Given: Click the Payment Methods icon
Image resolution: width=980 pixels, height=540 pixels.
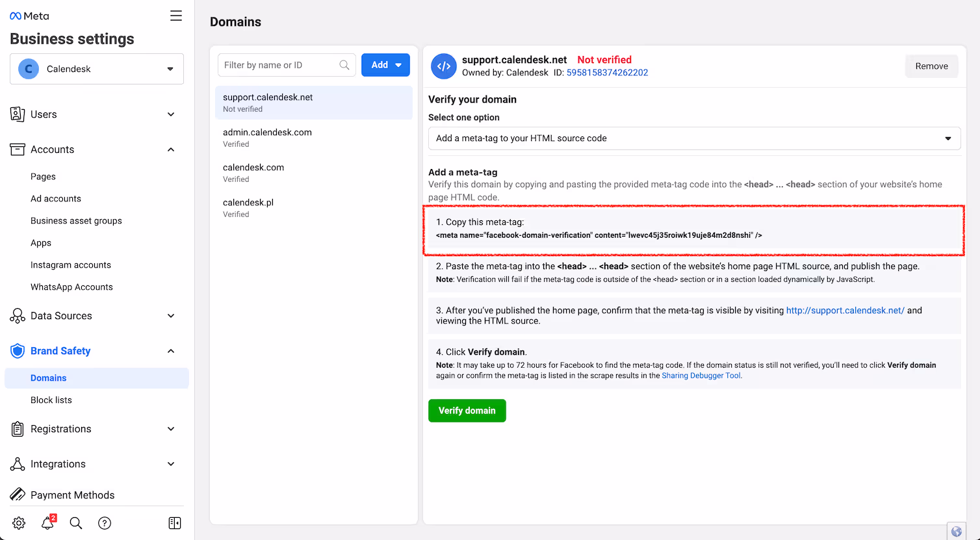Looking at the screenshot, I should pos(18,495).
